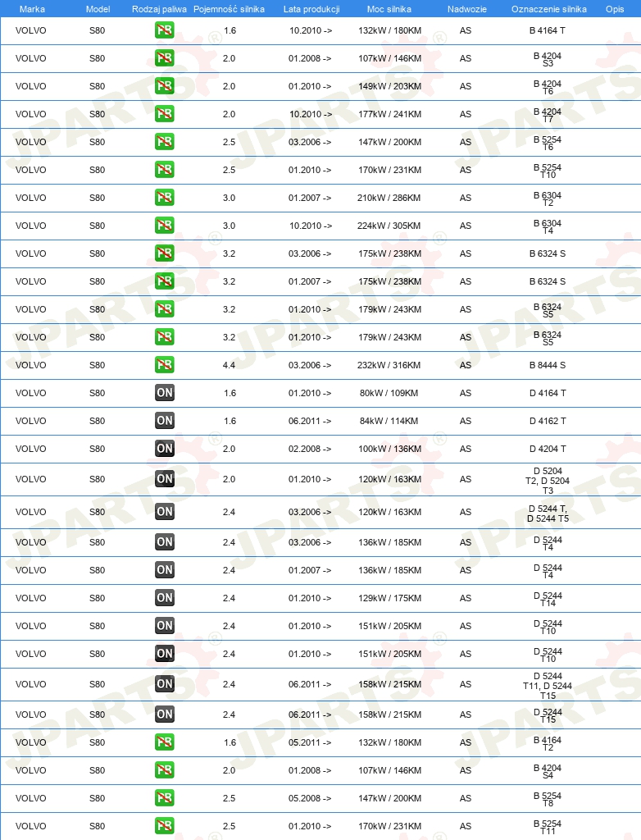Select the petrol icon for engine B 5254 T10
This screenshot has height=840, width=641.
pos(165,170)
